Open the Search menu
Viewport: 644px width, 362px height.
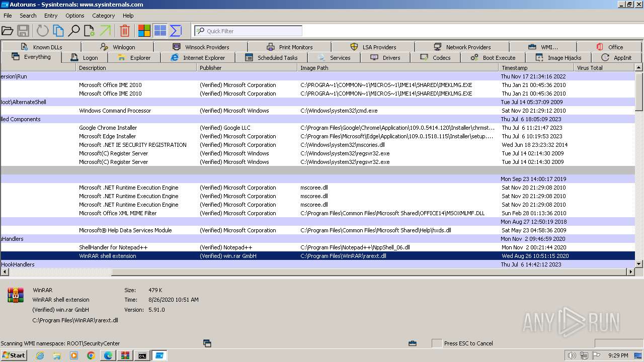click(28, 16)
